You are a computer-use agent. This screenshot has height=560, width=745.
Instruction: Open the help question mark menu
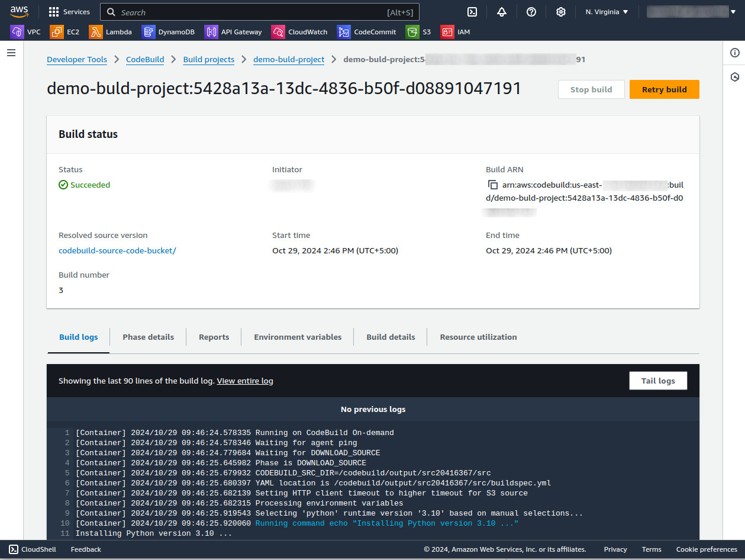click(x=531, y=12)
